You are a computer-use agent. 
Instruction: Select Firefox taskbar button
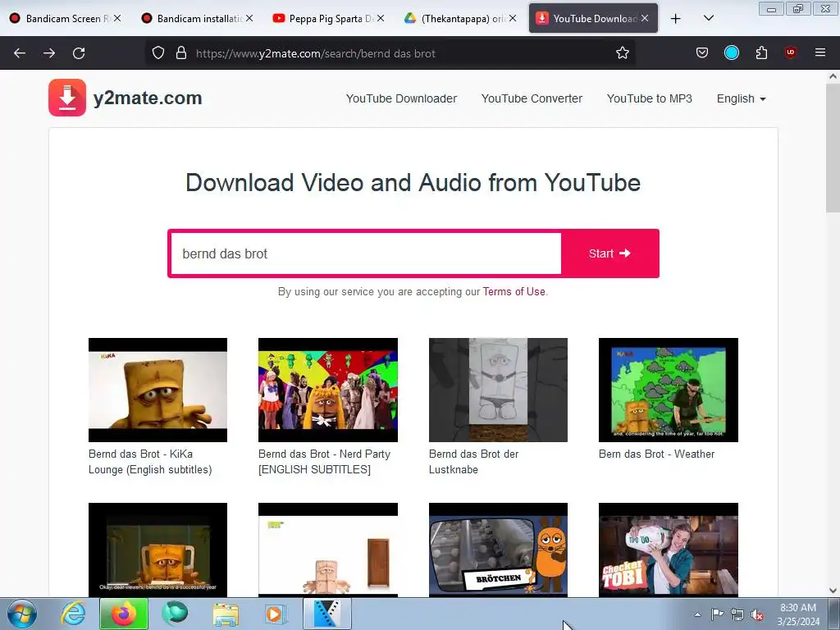[x=124, y=614]
